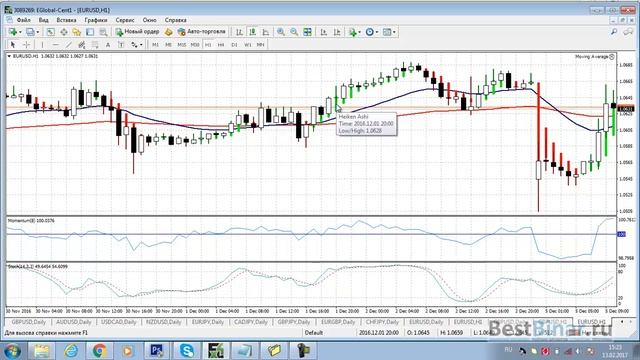This screenshot has height=360, width=640.
Task: Open Skype from the taskbar
Action: [x=187, y=351]
